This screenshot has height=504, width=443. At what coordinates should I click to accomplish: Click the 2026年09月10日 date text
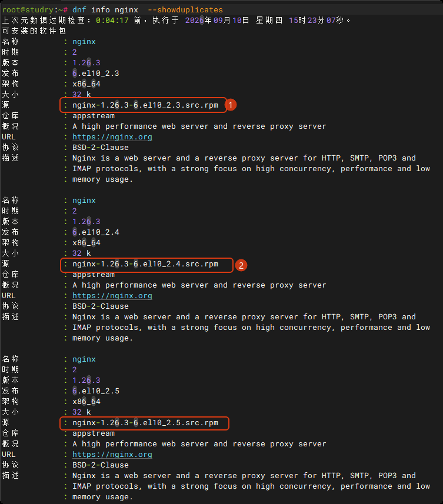pyautogui.click(x=217, y=21)
